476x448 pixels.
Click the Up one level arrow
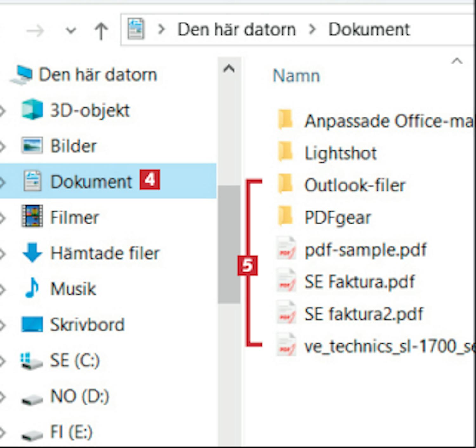click(x=101, y=31)
